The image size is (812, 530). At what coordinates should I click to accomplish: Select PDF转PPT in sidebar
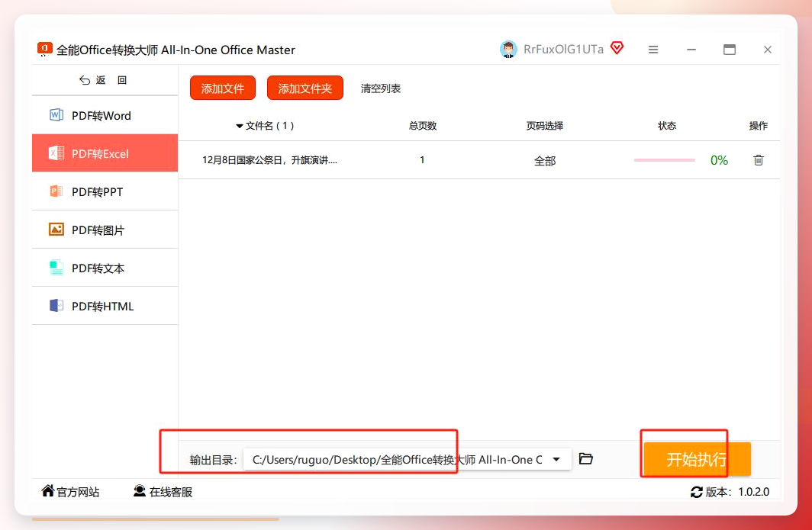(105, 191)
